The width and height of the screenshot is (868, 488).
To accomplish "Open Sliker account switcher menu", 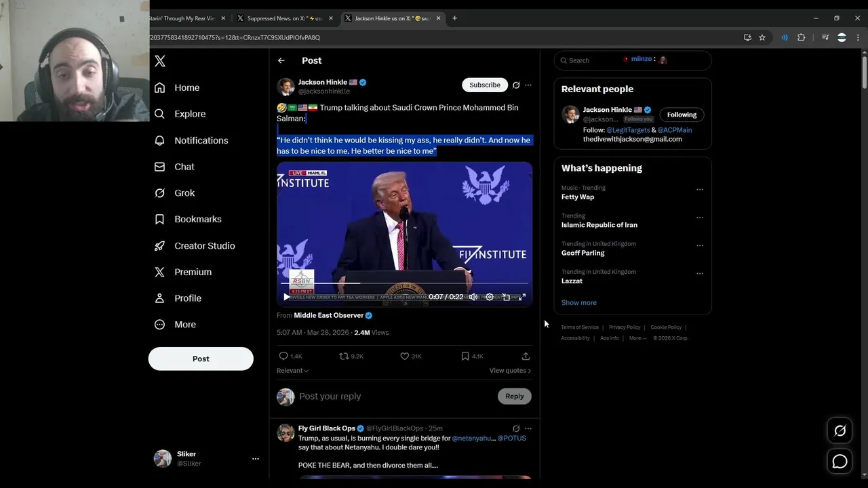I will [255, 459].
